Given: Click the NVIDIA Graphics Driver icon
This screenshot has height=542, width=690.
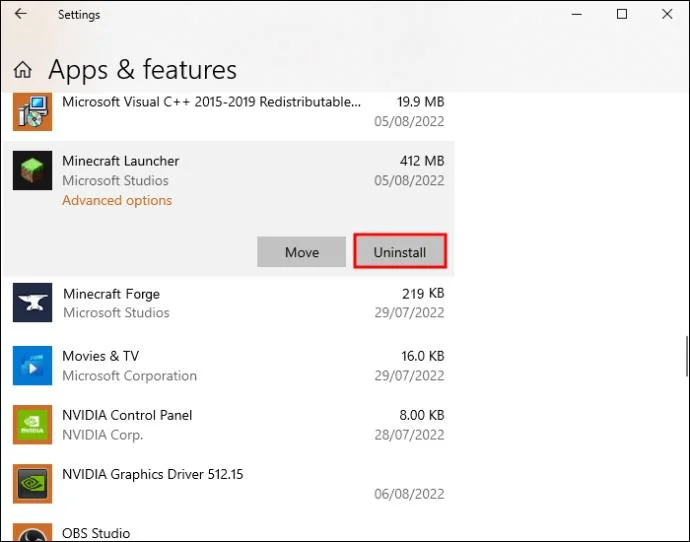Looking at the screenshot, I should pos(33,484).
